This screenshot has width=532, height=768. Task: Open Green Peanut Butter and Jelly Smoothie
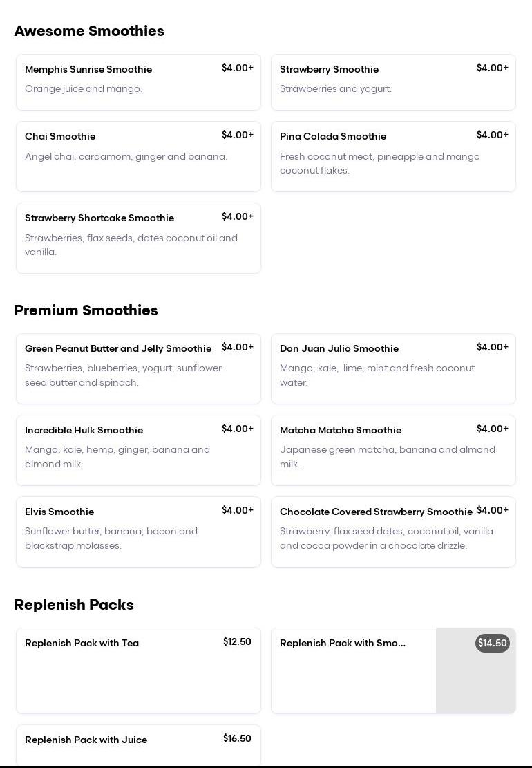pos(138,368)
